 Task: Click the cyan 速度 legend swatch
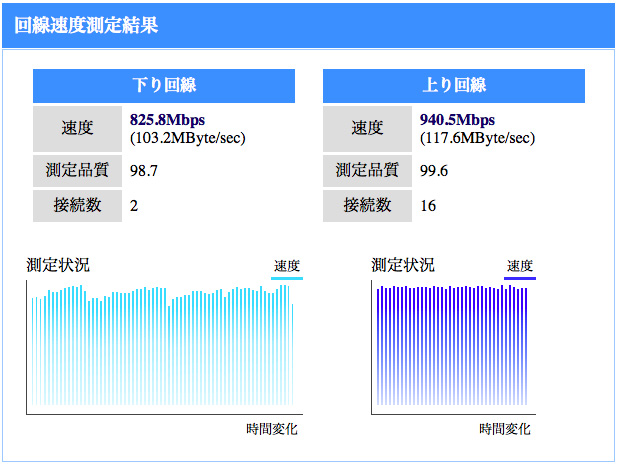287,278
